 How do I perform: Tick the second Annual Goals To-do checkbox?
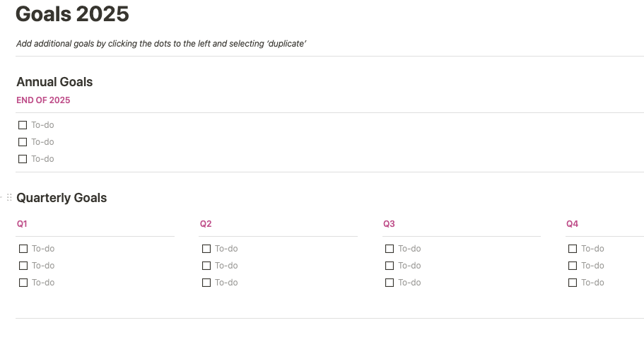[23, 142]
